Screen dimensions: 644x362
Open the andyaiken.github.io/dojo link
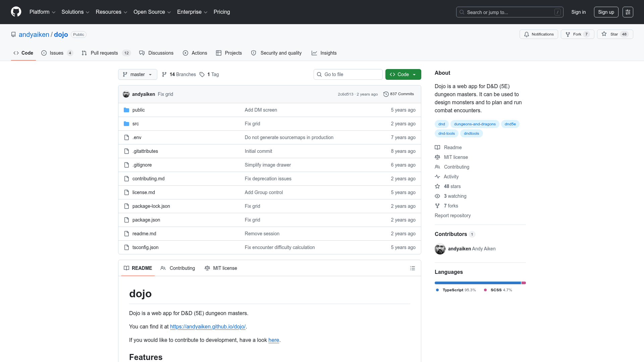(208, 326)
